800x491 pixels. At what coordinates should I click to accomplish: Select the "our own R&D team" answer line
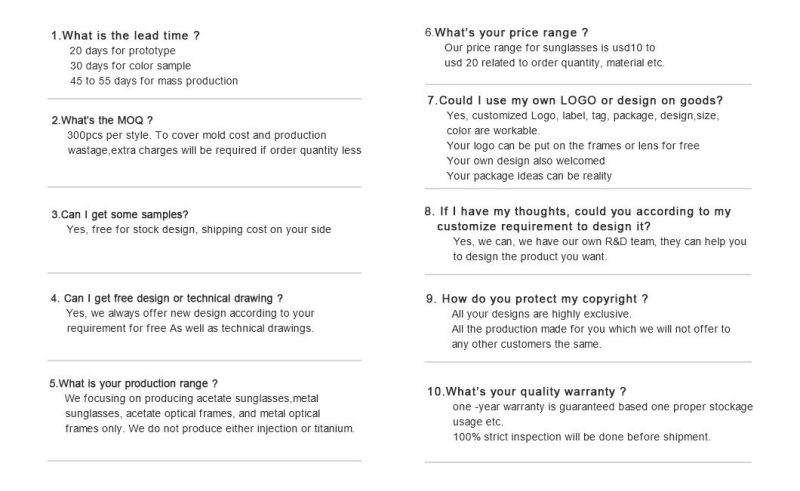point(599,241)
